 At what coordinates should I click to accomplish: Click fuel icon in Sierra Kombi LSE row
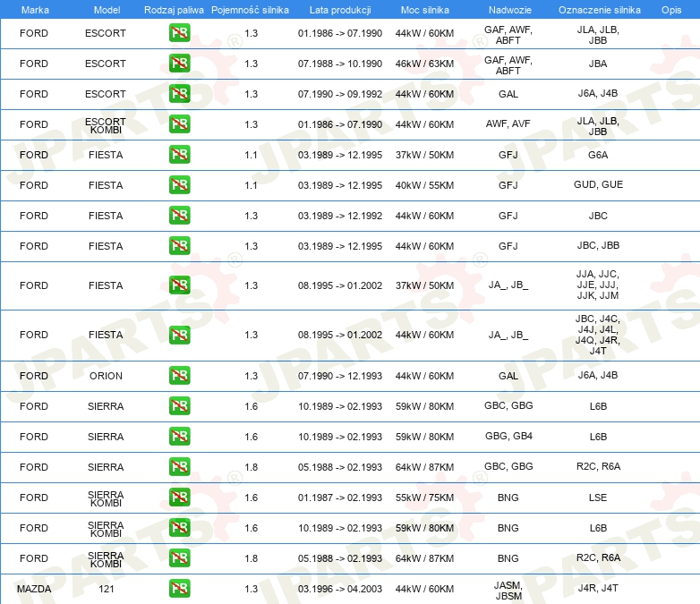coord(179,498)
